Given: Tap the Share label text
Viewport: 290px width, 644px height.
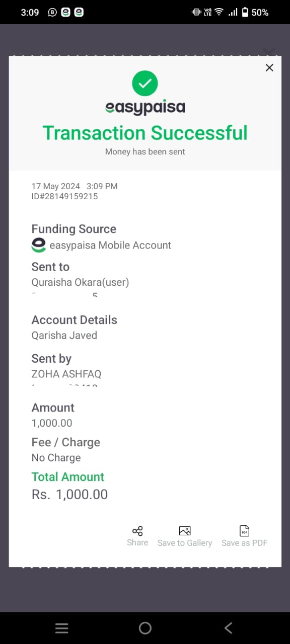Looking at the screenshot, I should pos(137,542).
